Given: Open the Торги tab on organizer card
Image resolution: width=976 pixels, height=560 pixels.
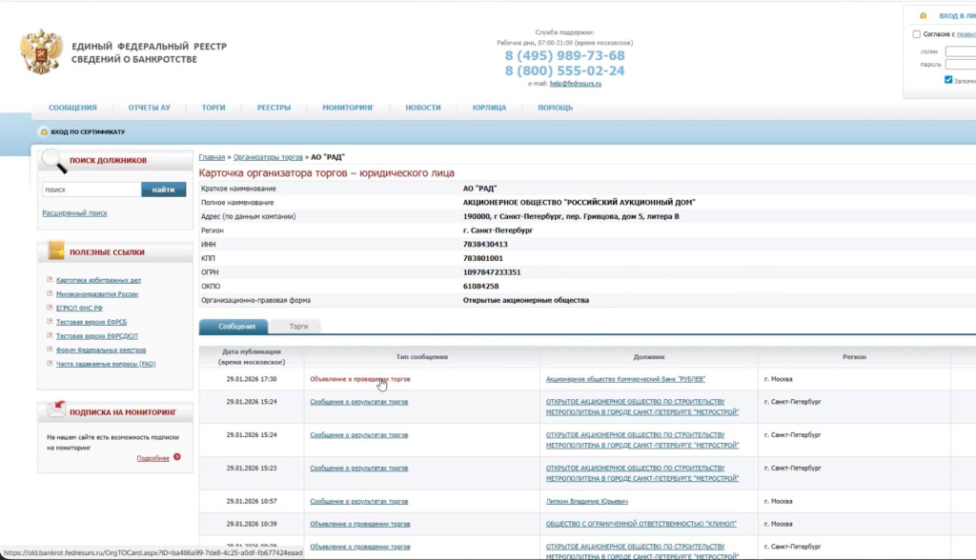Looking at the screenshot, I should (298, 327).
